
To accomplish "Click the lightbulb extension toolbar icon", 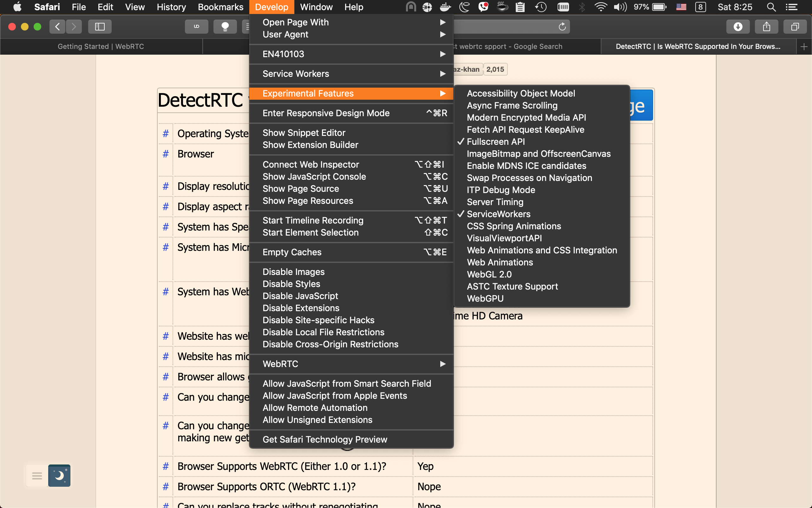I will 225,27.
